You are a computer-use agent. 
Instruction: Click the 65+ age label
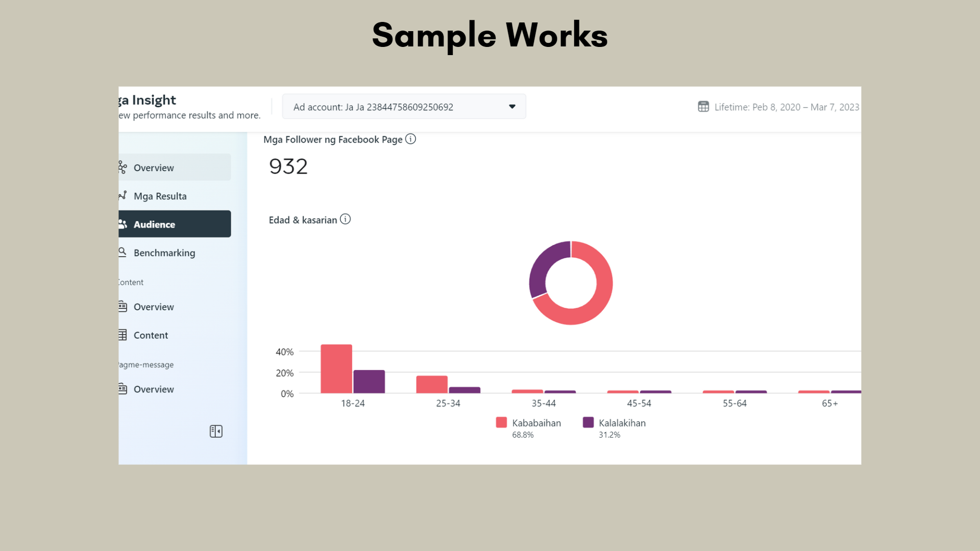(x=830, y=403)
